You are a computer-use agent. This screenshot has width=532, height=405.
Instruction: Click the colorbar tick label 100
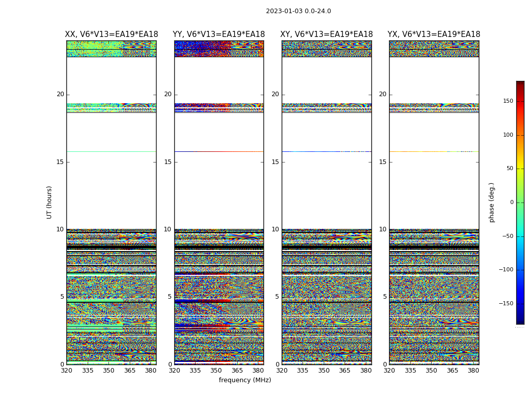pos(508,135)
